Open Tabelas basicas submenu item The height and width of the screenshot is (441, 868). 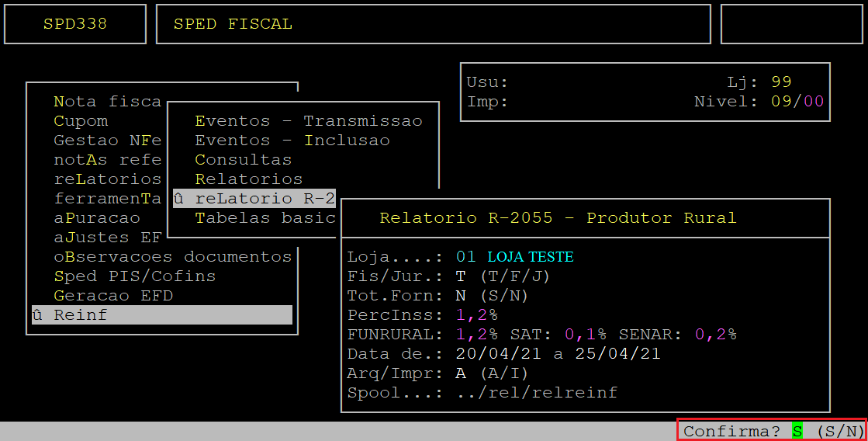[265, 218]
